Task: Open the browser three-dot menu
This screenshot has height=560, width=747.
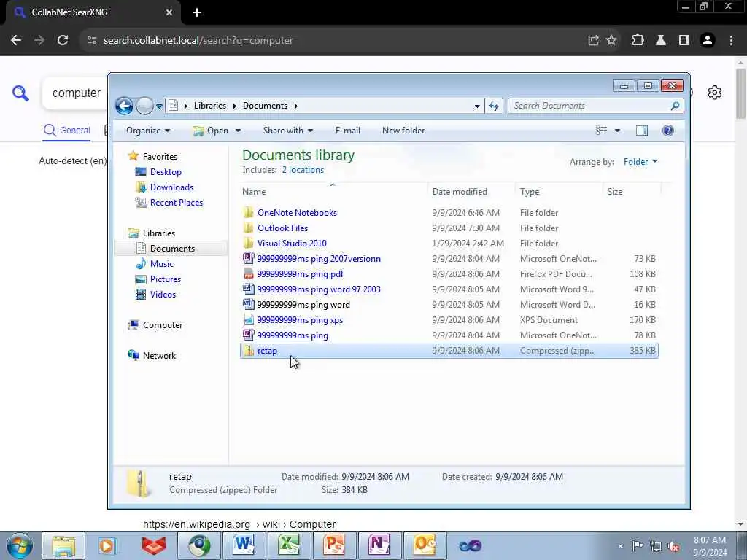Action: [x=731, y=41]
